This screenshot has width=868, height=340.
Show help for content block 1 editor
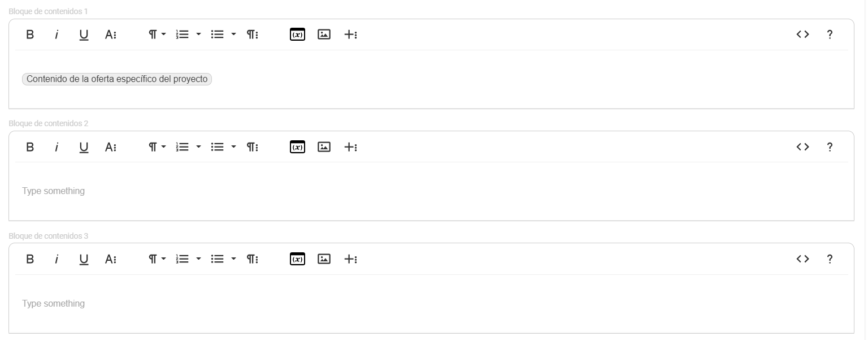tap(830, 35)
